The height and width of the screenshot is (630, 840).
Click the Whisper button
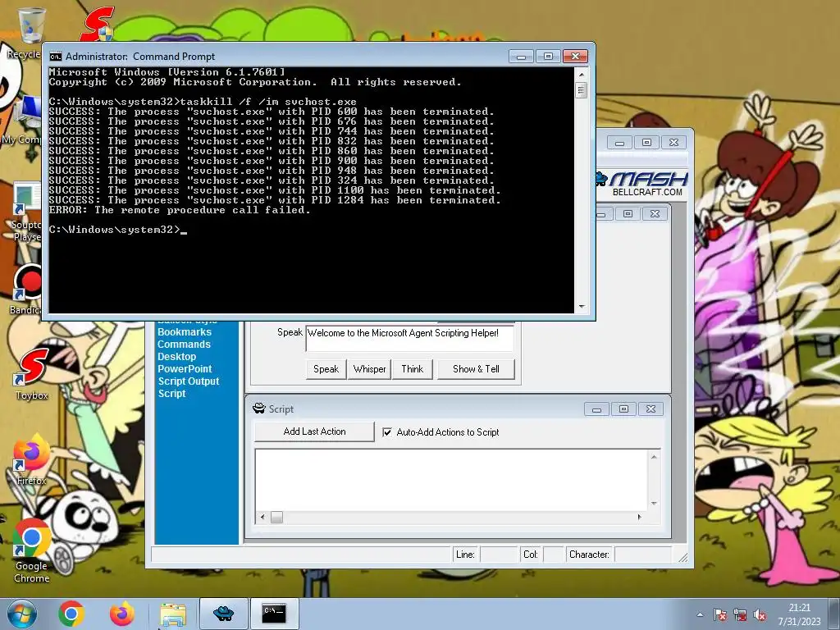tap(369, 369)
